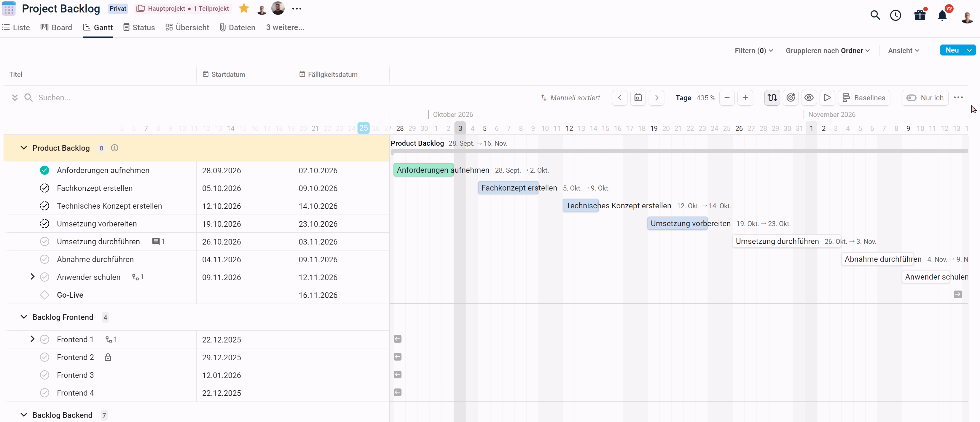Zoom in the Gantt timeline with plus
This screenshot has height=422, width=980.
pyautogui.click(x=745, y=98)
